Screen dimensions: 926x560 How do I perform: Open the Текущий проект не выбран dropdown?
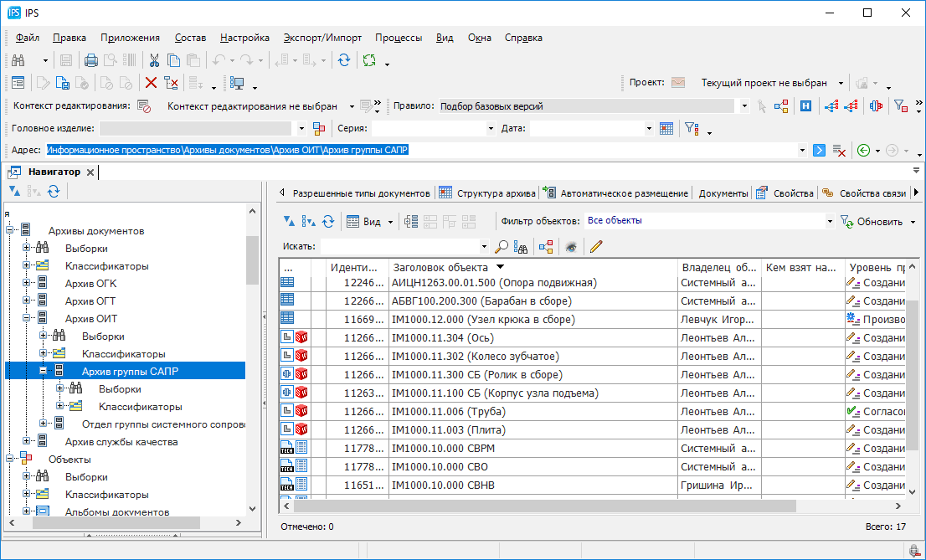pos(840,83)
